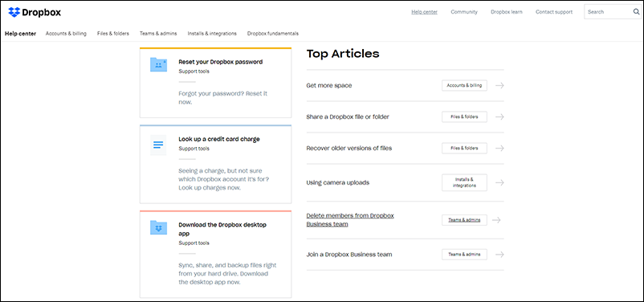The width and height of the screenshot is (644, 302).
Task: Click Support tools under Reset password
Action: [x=194, y=71]
